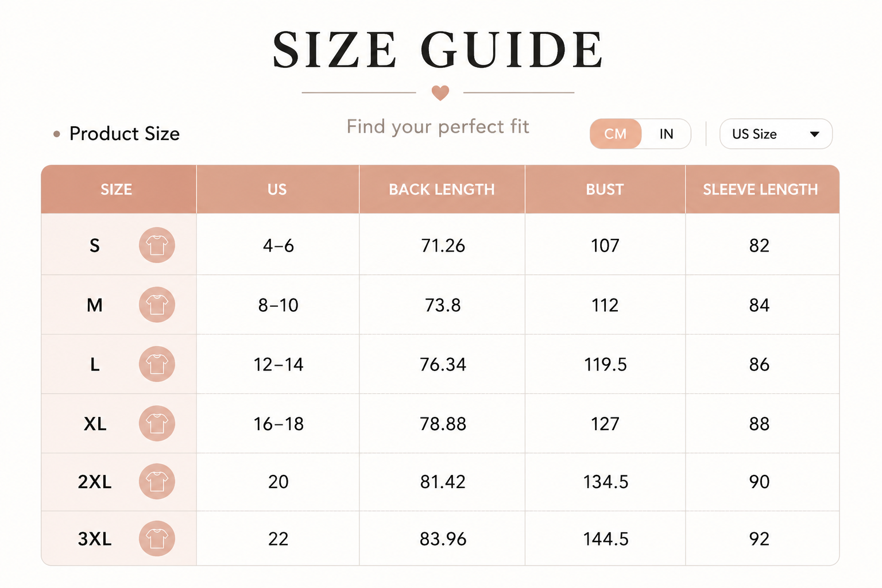Viewport: 882px width, 588px height.
Task: Open the US Size dropdown
Action: pos(776,134)
